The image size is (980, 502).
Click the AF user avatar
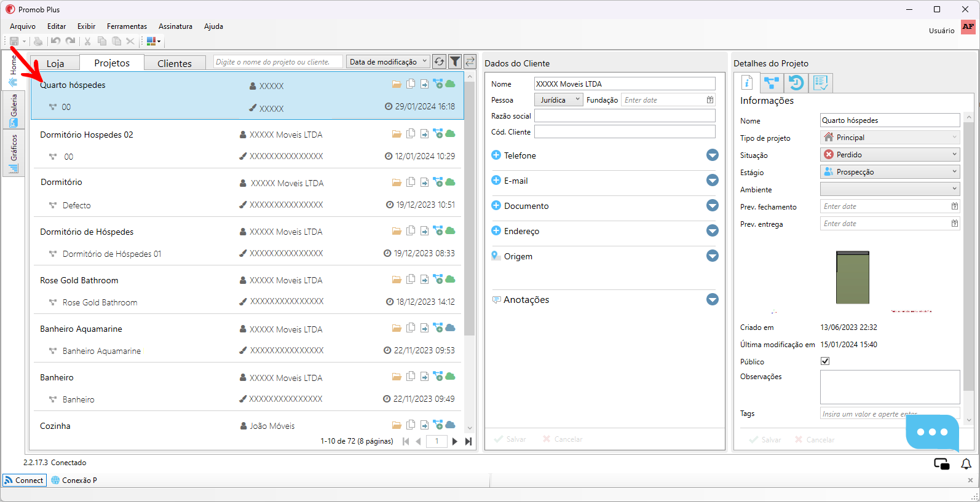968,27
